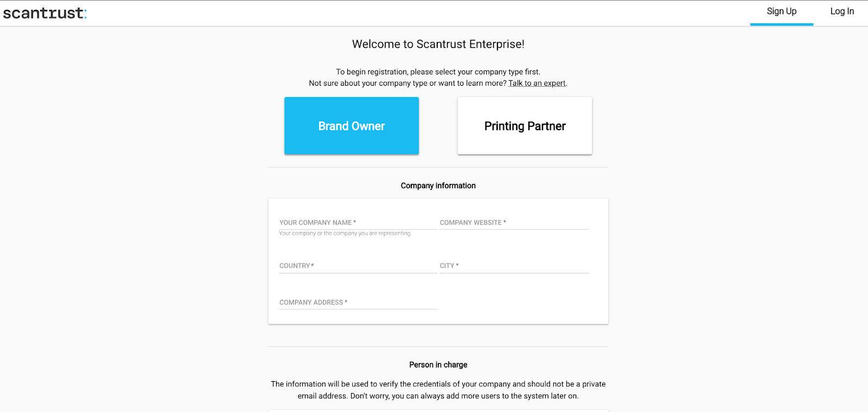This screenshot has width=868, height=412.
Task: Click the Welcome to Scantrust Enterprise heading
Action: 438,44
